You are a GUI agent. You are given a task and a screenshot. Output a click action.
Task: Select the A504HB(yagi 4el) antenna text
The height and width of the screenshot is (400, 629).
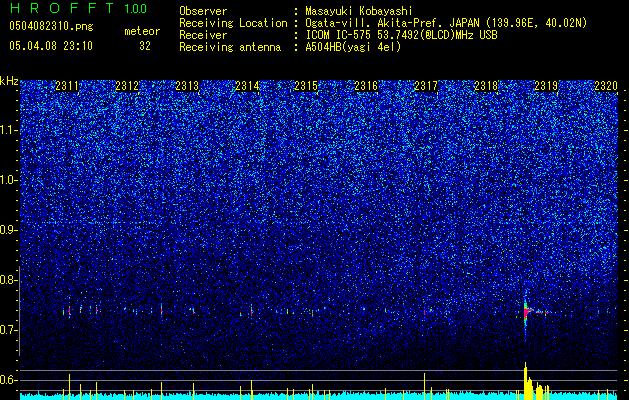click(353, 47)
